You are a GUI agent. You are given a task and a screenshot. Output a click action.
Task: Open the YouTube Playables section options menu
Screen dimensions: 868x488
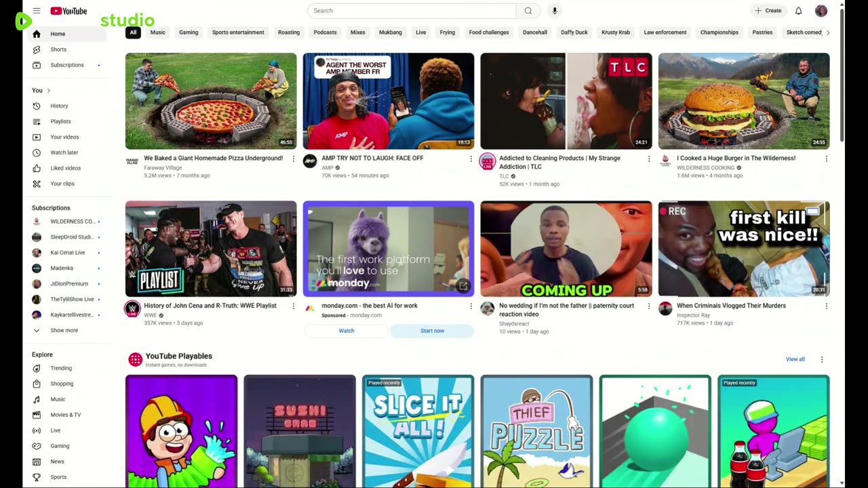click(x=821, y=359)
